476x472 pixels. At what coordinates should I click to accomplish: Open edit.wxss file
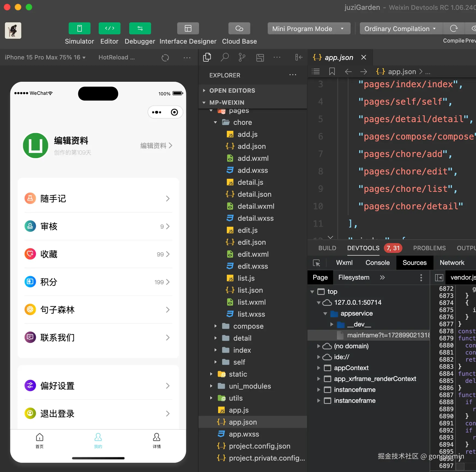(x=253, y=266)
